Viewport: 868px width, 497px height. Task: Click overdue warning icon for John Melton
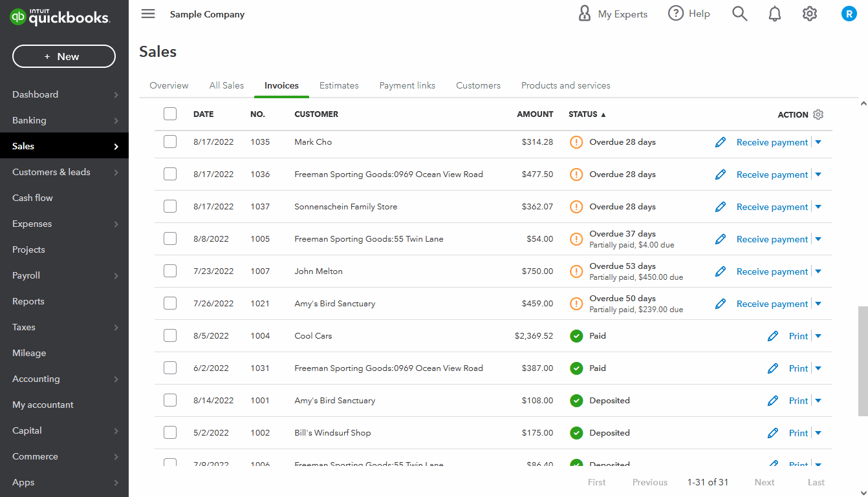point(576,271)
